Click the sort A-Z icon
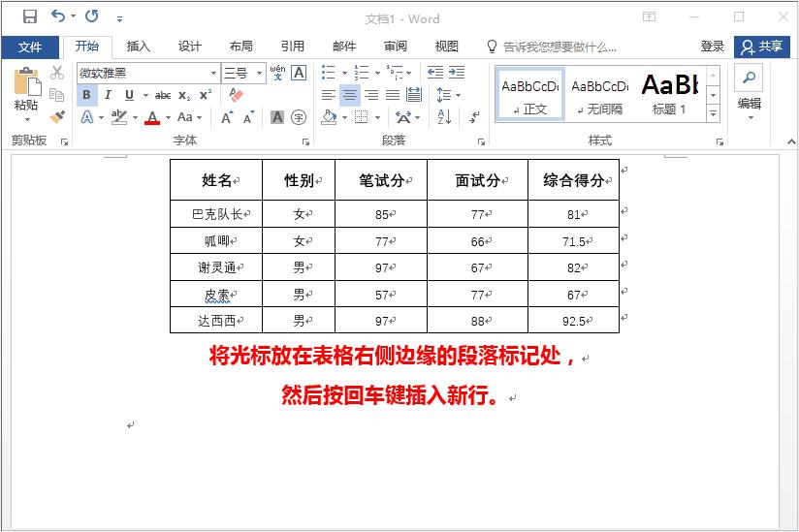Image resolution: width=799 pixels, height=532 pixels. pyautogui.click(x=444, y=117)
